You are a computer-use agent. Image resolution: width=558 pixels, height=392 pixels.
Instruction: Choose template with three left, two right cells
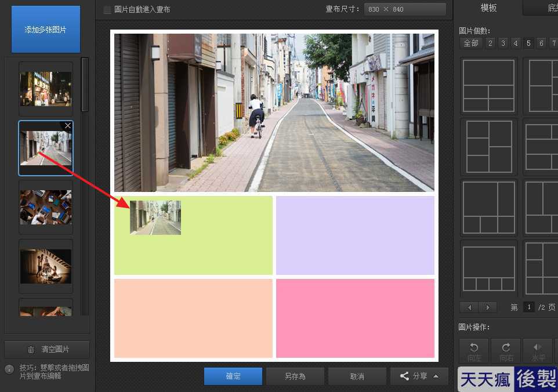[x=488, y=147]
